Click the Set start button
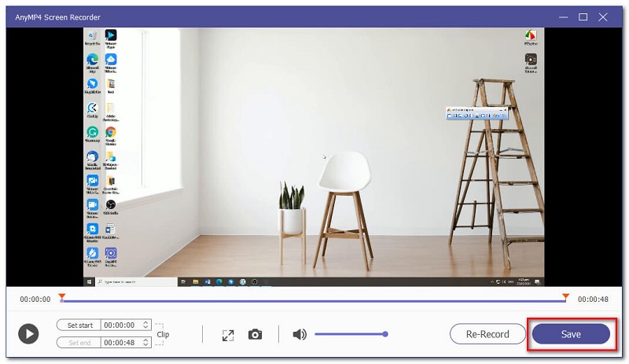The image size is (629, 364). [x=79, y=325]
